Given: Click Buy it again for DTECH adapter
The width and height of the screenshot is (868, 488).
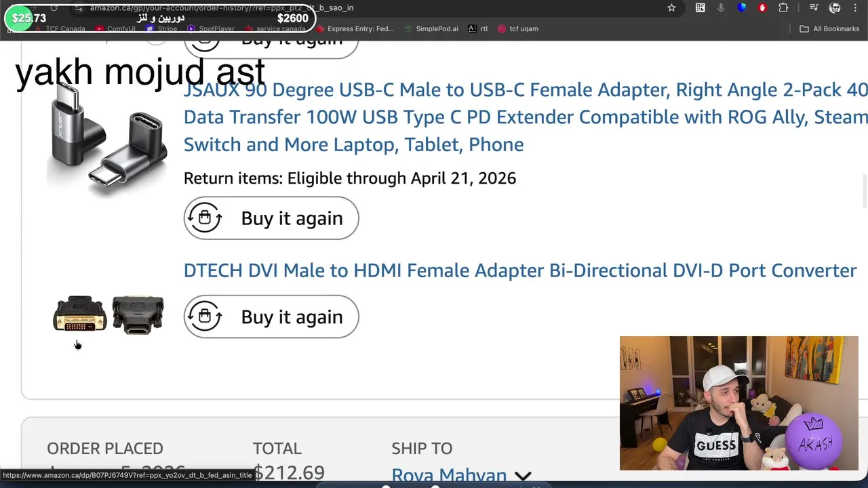Looking at the screenshot, I should [271, 317].
